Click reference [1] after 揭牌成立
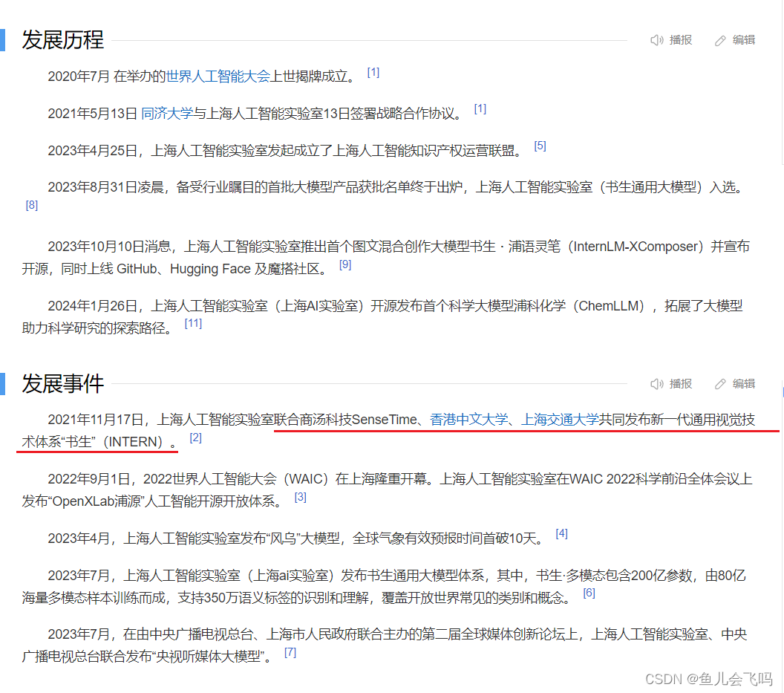Viewport: 784px width, 693px height. [x=373, y=73]
